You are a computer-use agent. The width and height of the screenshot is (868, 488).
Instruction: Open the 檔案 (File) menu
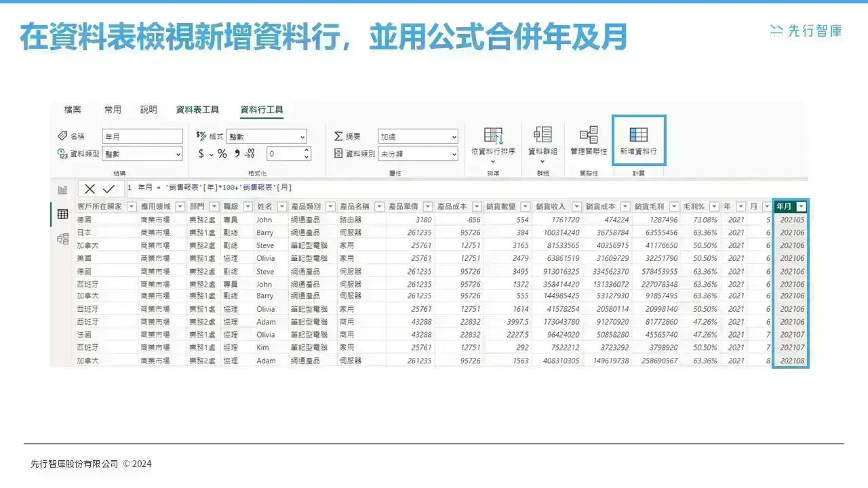[x=73, y=110]
